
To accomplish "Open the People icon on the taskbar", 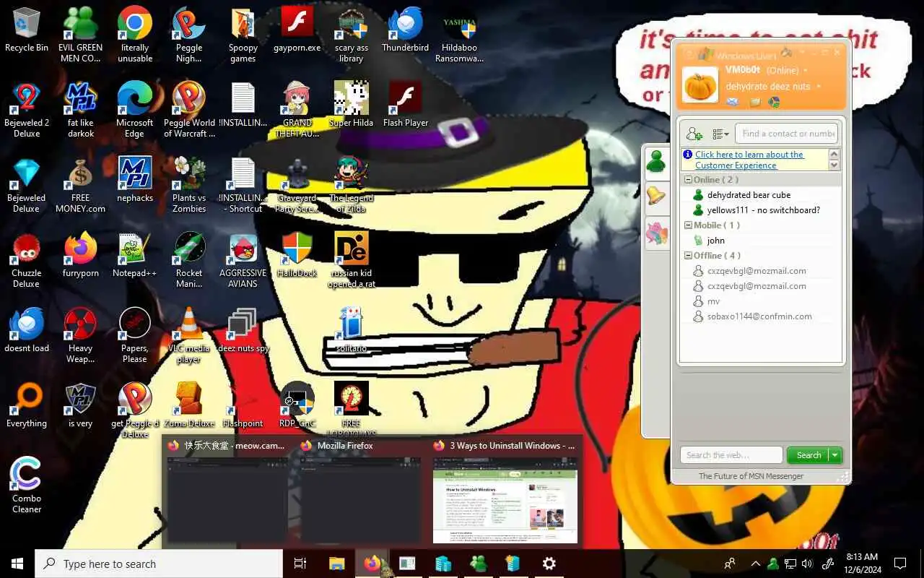I will coord(730,564).
